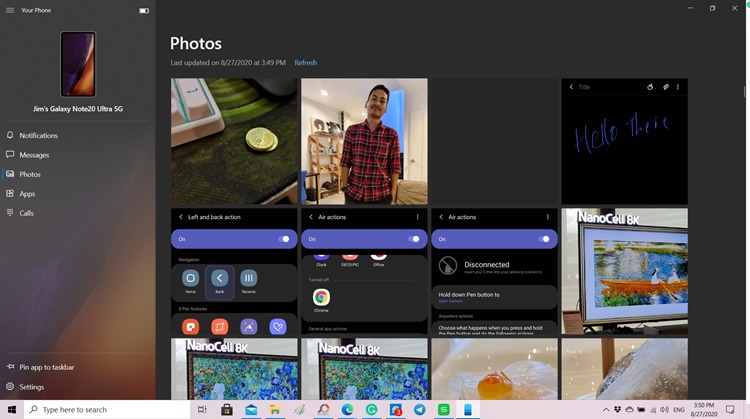The height and width of the screenshot is (419, 750).
Task: Open the Air actions screenshot showing Chrome
Action: tap(364, 271)
